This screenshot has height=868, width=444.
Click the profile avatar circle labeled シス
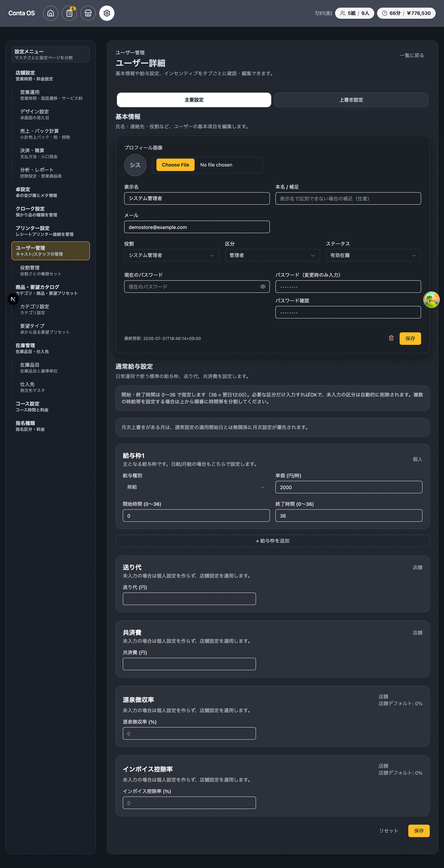135,165
